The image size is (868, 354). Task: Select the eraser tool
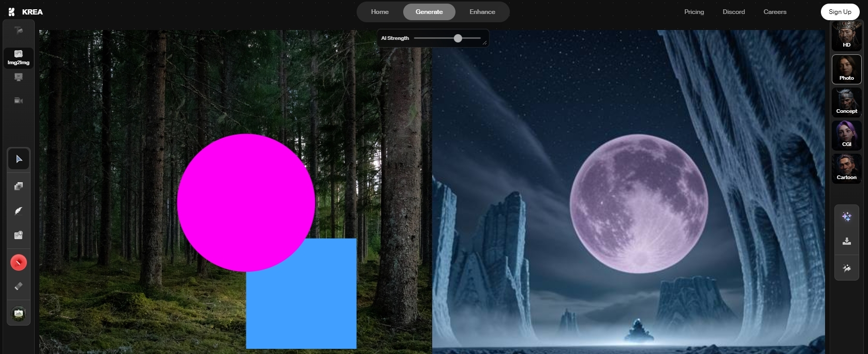point(19,286)
